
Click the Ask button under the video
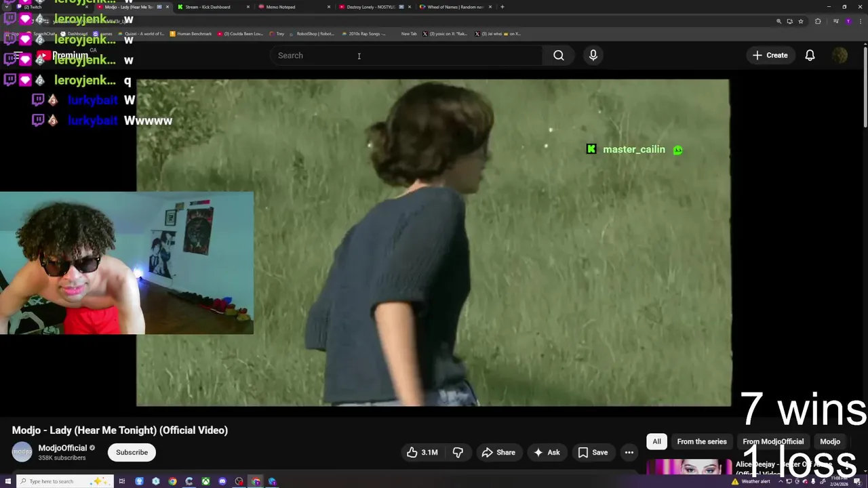pyautogui.click(x=547, y=452)
